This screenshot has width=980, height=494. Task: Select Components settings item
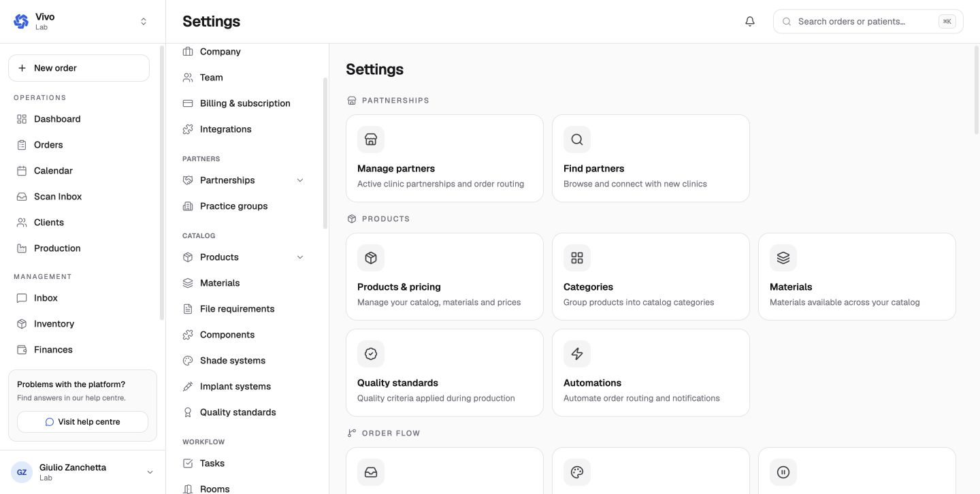tap(244, 335)
